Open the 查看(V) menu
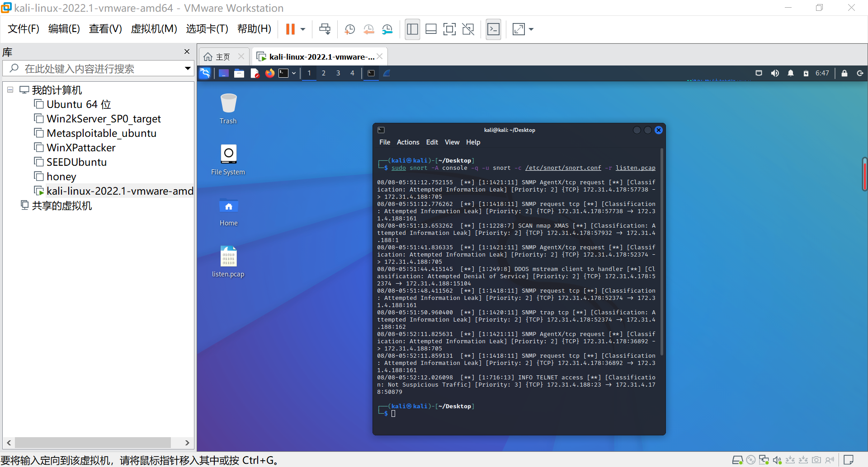 105,29
